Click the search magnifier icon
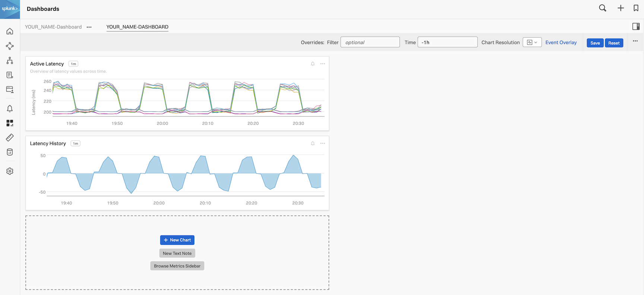Screen dimensions: 644x295 tap(602, 8)
